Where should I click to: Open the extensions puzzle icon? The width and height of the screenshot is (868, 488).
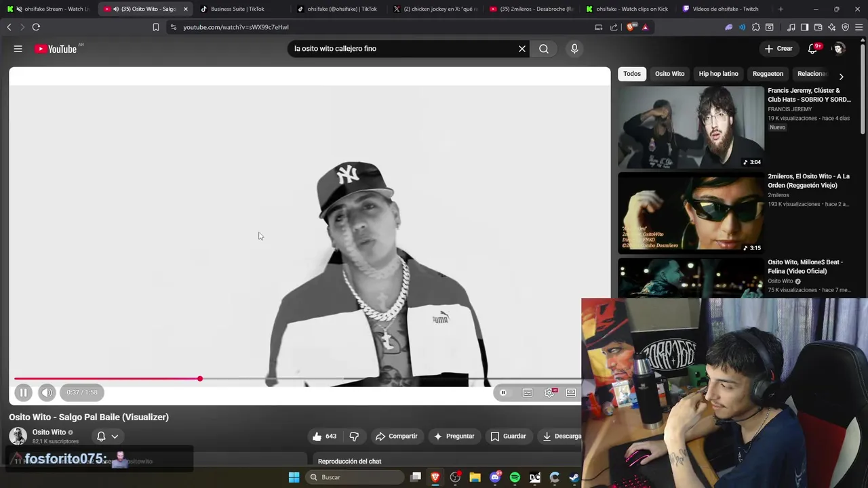point(756,27)
